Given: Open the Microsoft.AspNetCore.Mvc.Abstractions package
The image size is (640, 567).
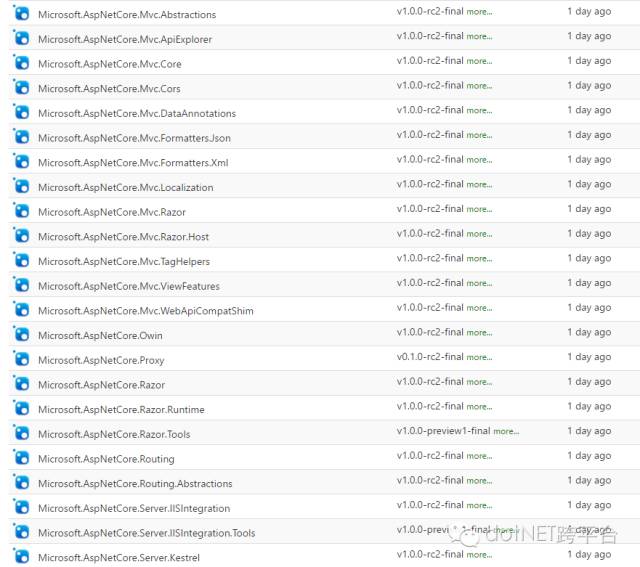Looking at the screenshot, I should (x=127, y=15).
